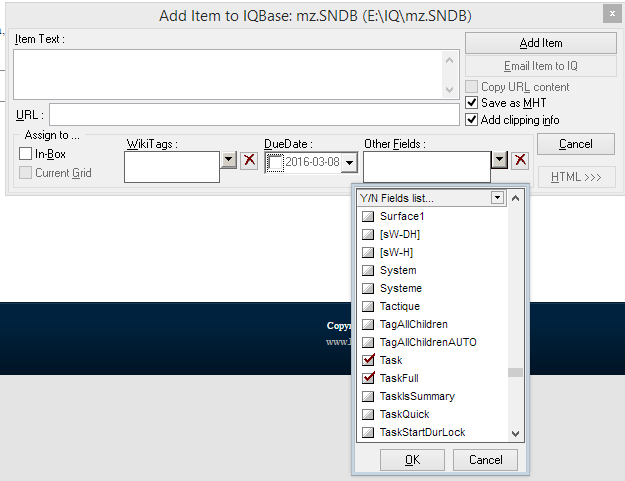This screenshot has height=481, width=625.
Task: Enable the In-Box checkbox
Action: point(26,154)
